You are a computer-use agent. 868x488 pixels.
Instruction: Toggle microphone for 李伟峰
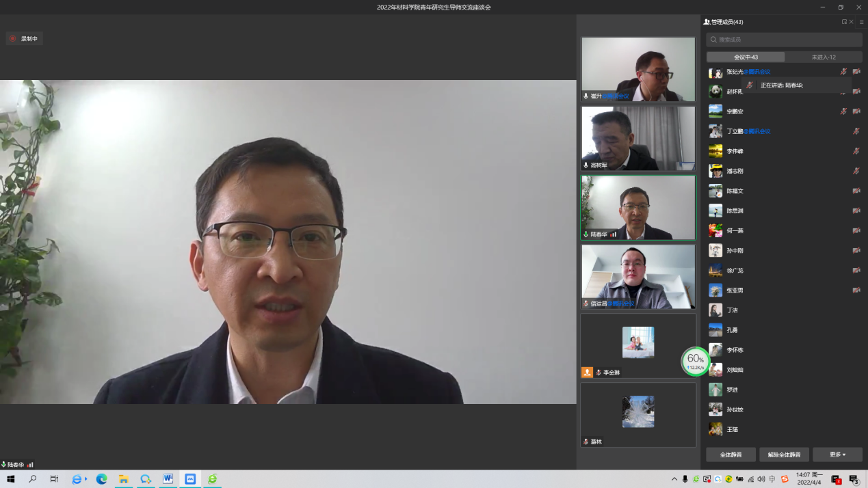pyautogui.click(x=856, y=151)
